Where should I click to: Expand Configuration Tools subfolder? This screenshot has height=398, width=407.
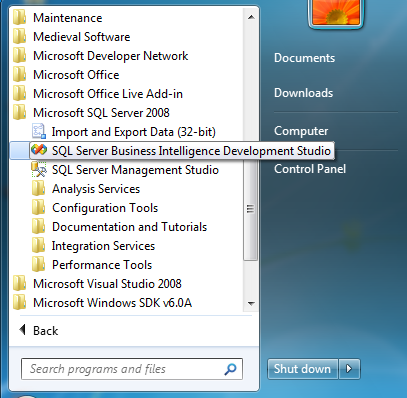[x=105, y=208]
